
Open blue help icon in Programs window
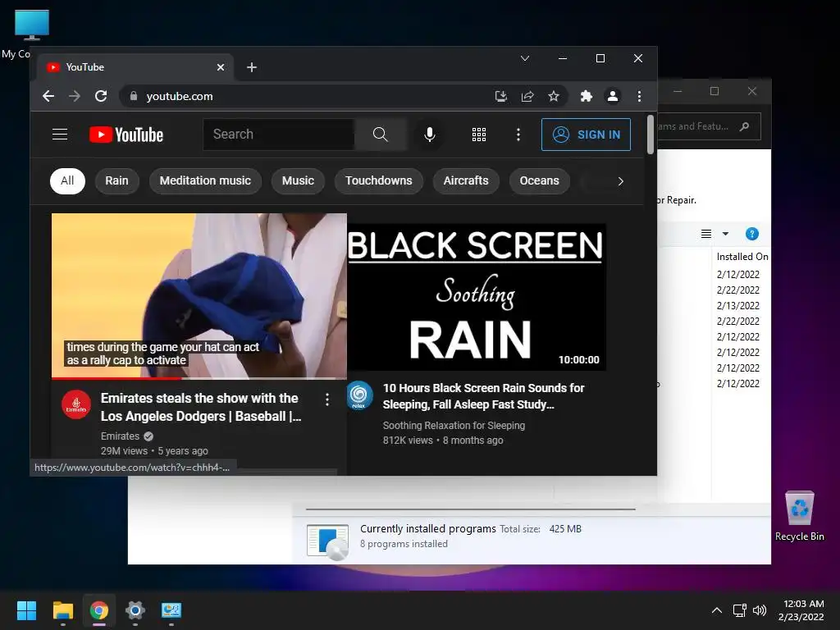pos(752,234)
